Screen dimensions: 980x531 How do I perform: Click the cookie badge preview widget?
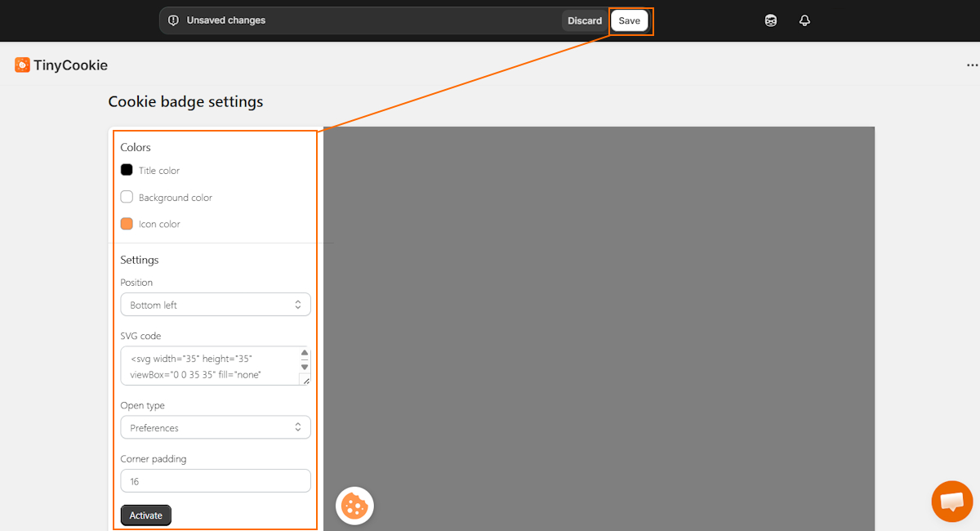[x=354, y=505]
